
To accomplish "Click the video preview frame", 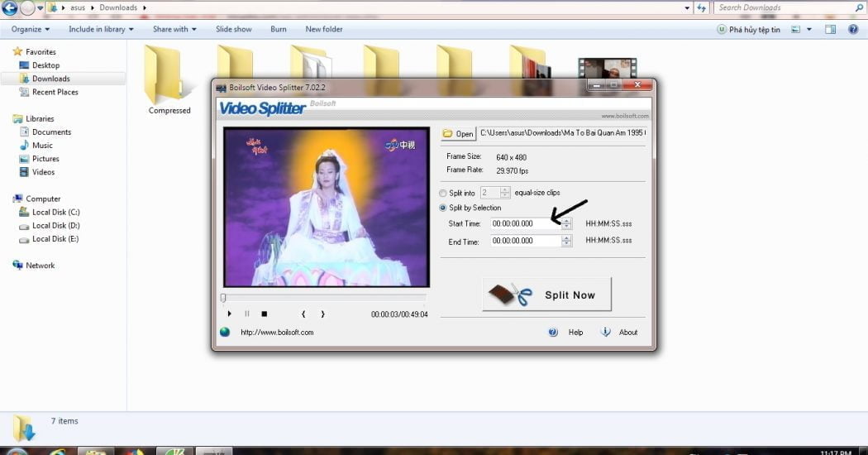I will (x=326, y=207).
